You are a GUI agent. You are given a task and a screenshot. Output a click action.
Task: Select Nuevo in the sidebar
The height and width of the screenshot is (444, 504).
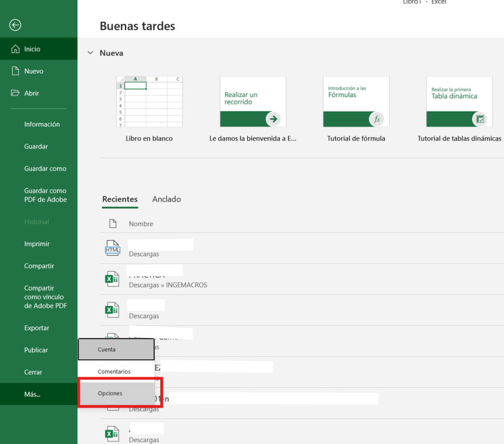38,71
